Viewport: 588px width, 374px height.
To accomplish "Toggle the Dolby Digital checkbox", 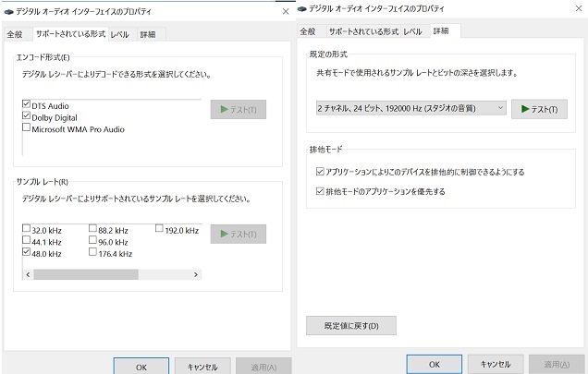I will (26, 117).
